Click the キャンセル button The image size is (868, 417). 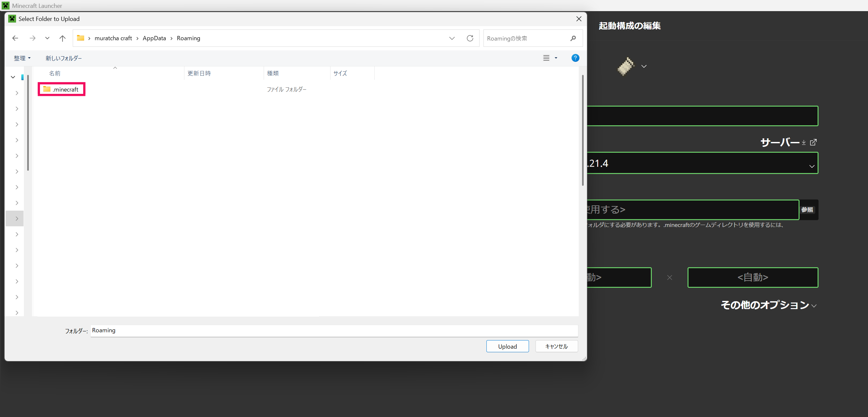tap(556, 346)
